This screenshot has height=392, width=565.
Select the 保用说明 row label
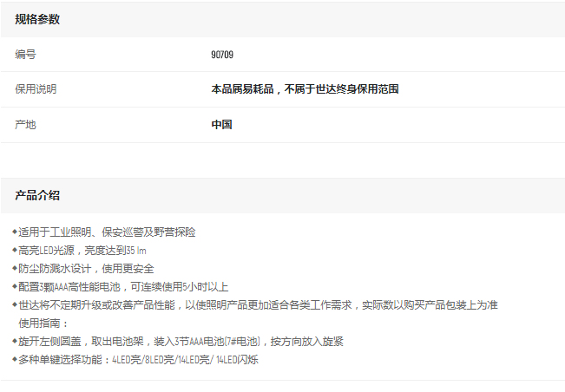coord(36,89)
